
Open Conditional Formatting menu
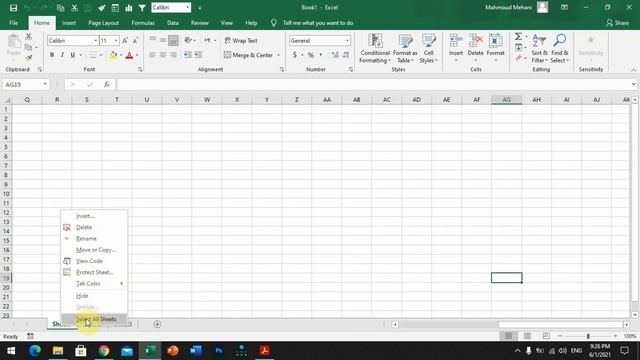click(375, 48)
